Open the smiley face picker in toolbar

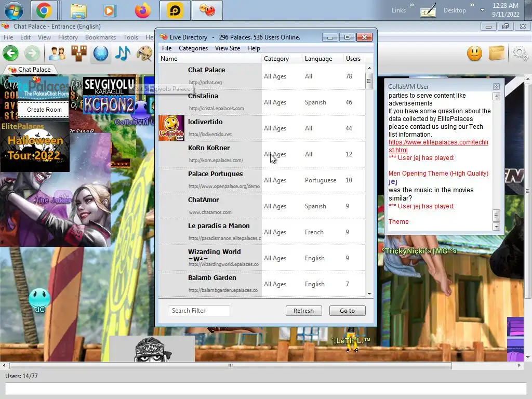tap(474, 54)
